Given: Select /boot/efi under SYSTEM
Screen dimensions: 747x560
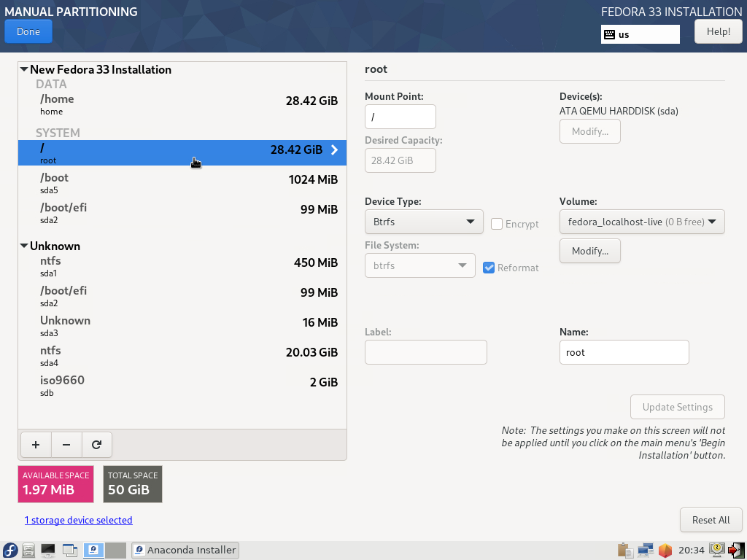Looking at the screenshot, I should (x=182, y=213).
